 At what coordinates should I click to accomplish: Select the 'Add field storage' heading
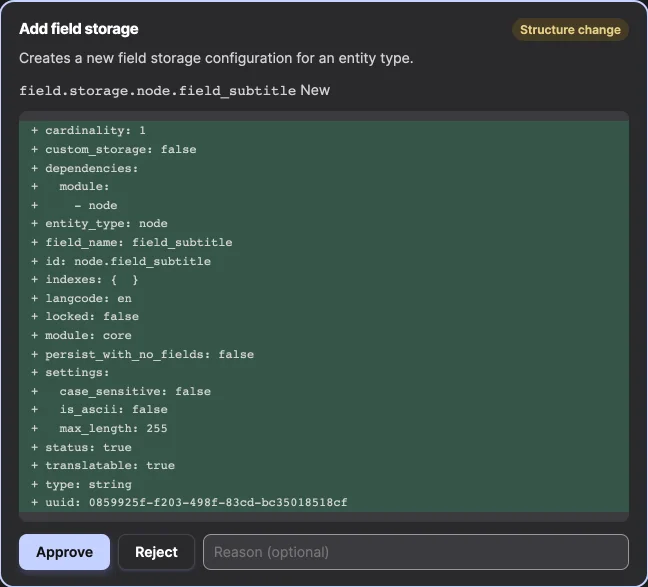tap(79, 29)
